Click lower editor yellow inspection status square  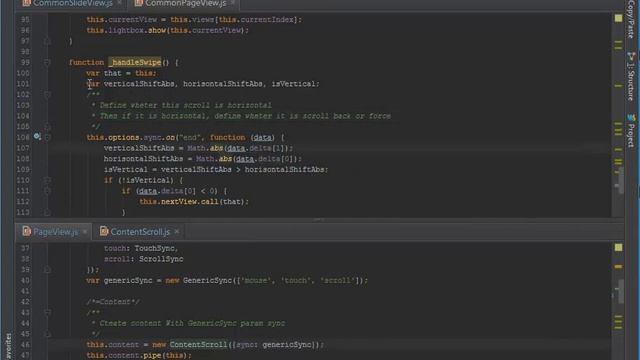(x=618, y=247)
